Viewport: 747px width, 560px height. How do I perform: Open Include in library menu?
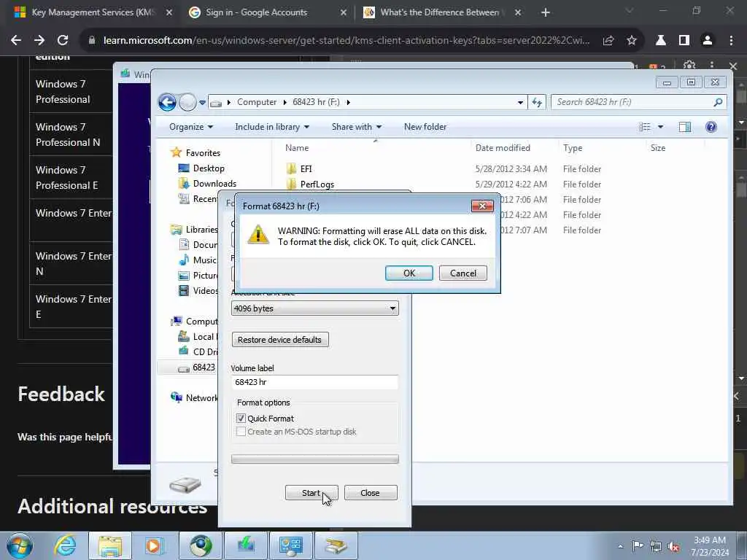pyautogui.click(x=272, y=127)
